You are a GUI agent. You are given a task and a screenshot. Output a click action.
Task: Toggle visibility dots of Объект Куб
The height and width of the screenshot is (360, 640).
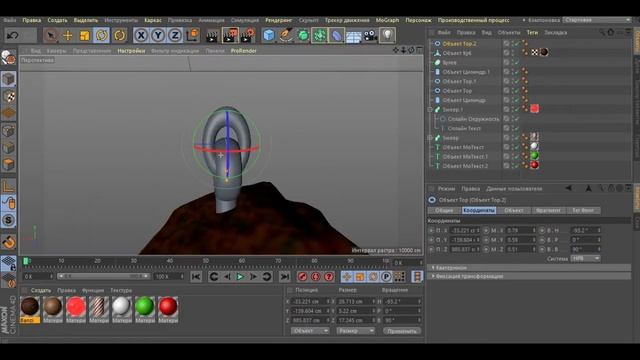click(x=513, y=53)
